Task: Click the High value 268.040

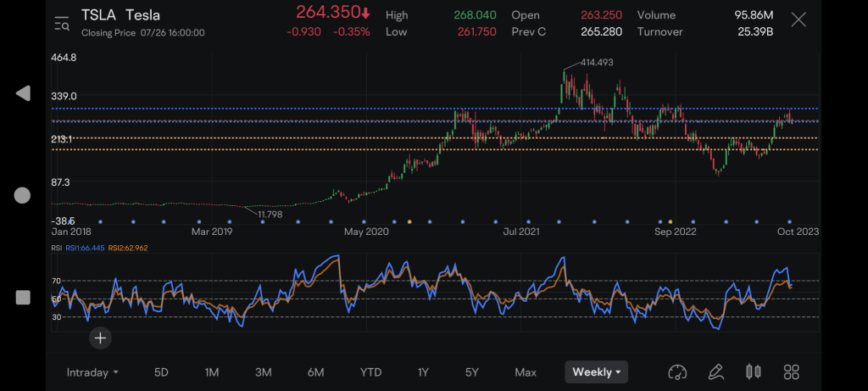Action: pyautogui.click(x=475, y=15)
